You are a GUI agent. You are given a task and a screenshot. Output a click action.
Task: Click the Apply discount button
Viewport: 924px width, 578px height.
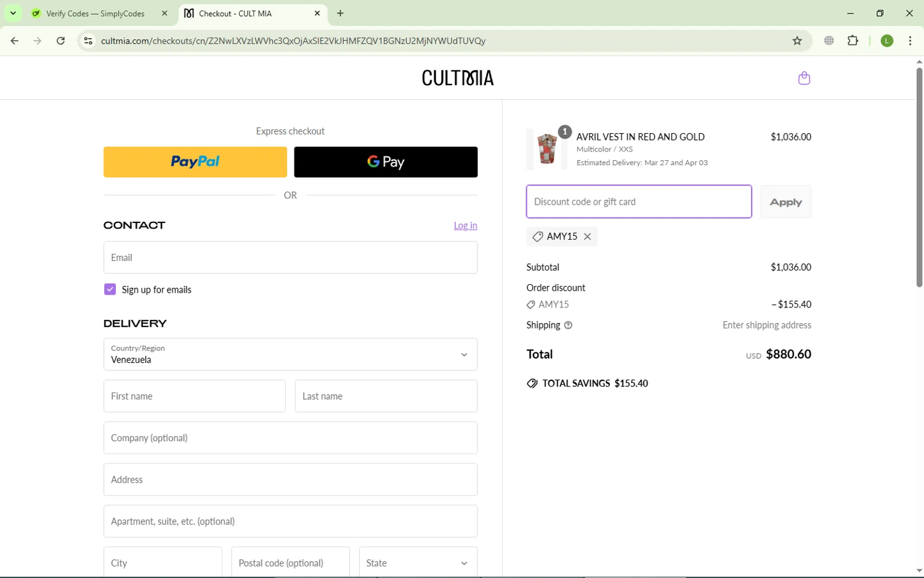(785, 202)
